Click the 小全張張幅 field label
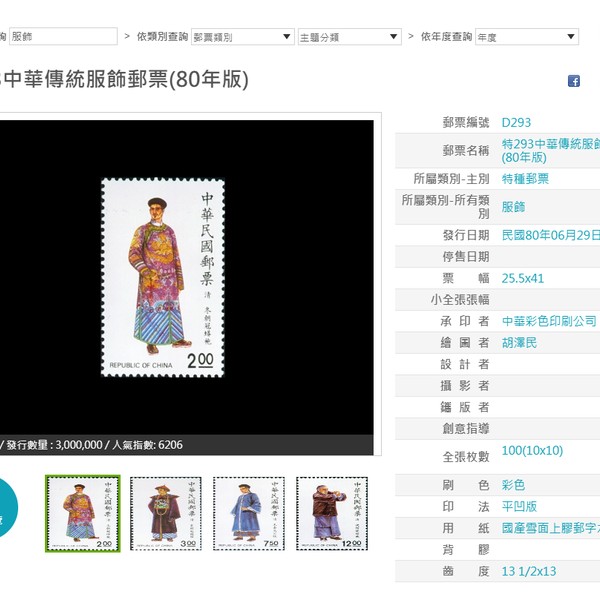This screenshot has width=600, height=600. (x=460, y=300)
